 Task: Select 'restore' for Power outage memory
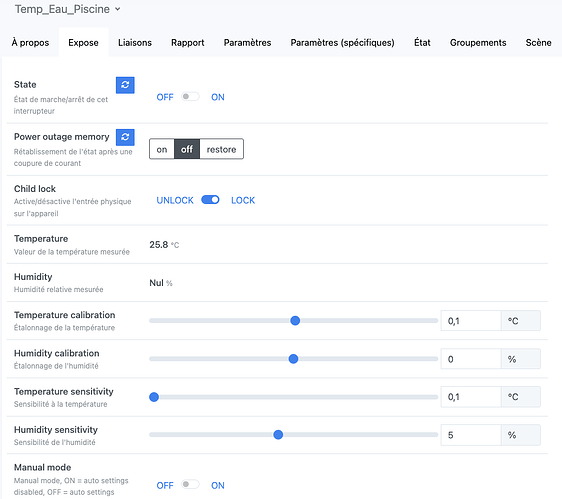point(221,149)
